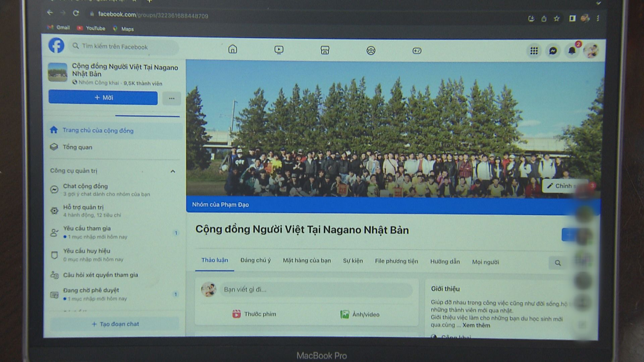Click the Tìm kiếm trên Facebook search box
The image size is (644, 362).
[124, 47]
